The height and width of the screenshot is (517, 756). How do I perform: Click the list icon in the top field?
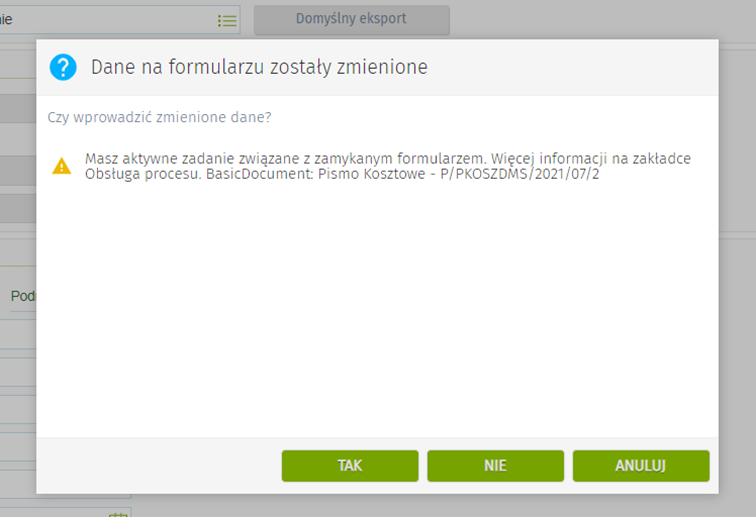click(x=227, y=20)
